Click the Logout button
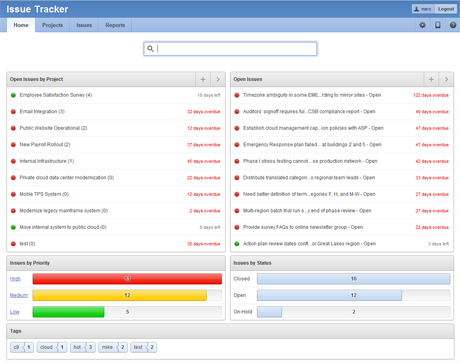 tap(446, 9)
